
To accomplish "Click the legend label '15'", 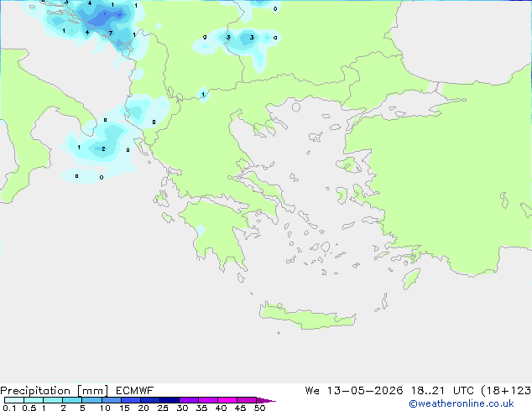I will (124, 408).
